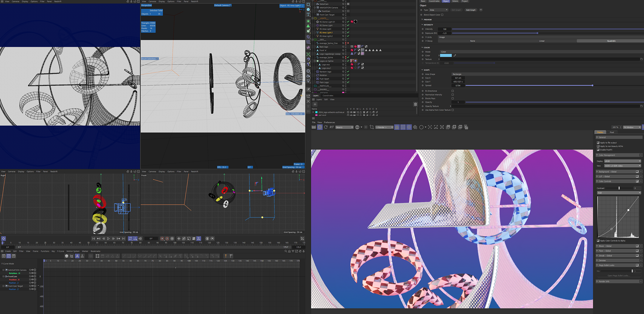Click the Record Active Objects icon
This screenshot has height=314, width=644.
pyautogui.click(x=162, y=238)
